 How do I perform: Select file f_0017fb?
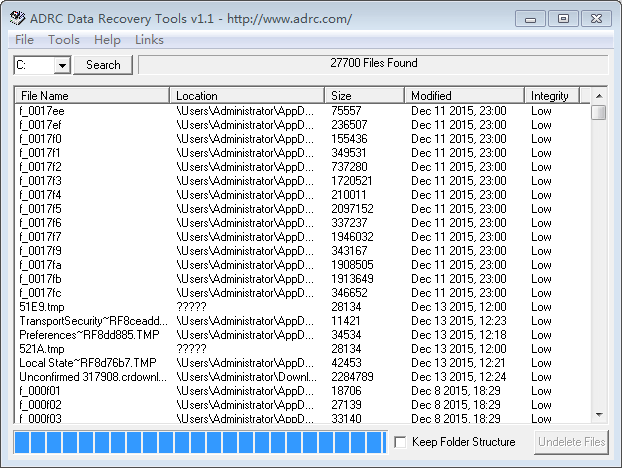pos(40,279)
